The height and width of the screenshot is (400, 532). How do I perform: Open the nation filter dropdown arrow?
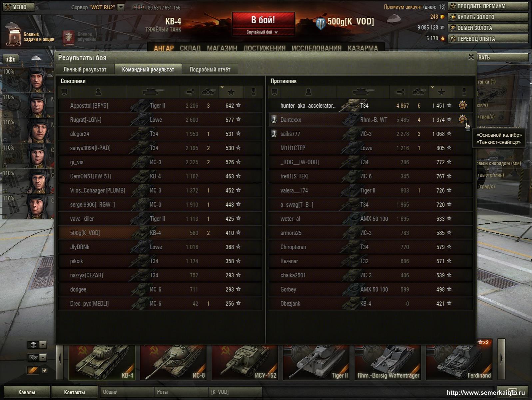pyautogui.click(x=43, y=345)
